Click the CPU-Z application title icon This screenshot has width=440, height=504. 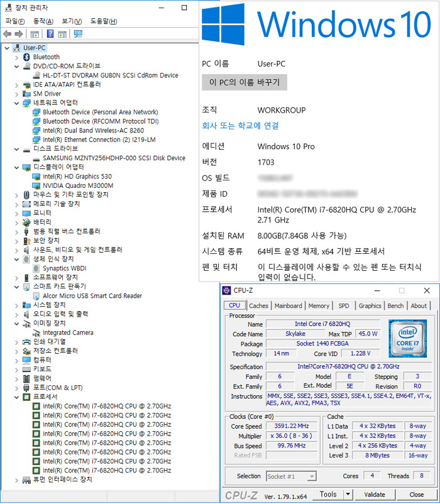coord(226,290)
